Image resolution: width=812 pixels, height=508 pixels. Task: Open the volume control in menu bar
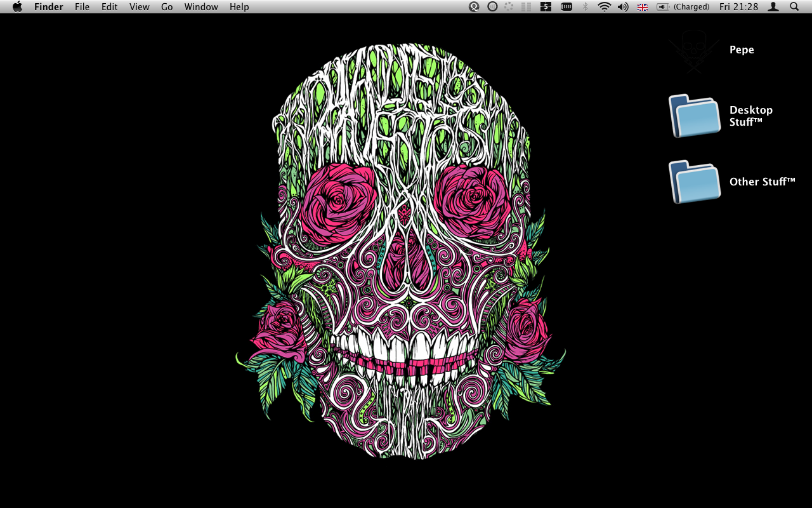[623, 7]
